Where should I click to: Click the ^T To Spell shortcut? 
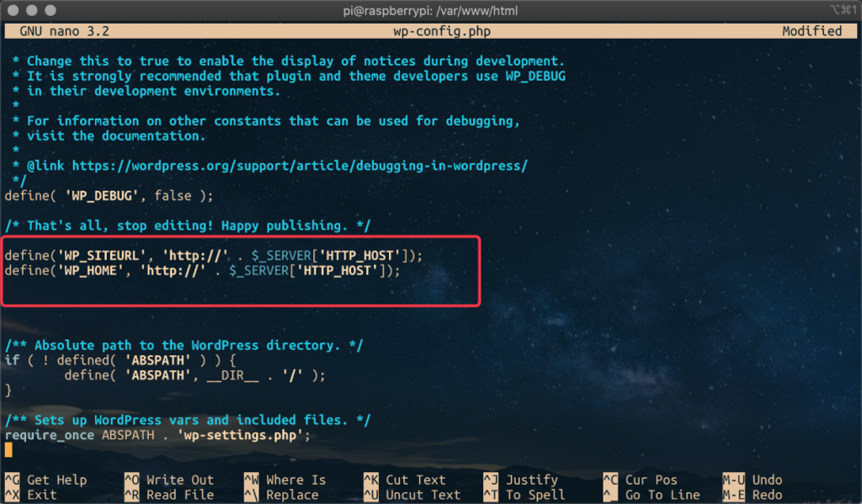(524, 495)
